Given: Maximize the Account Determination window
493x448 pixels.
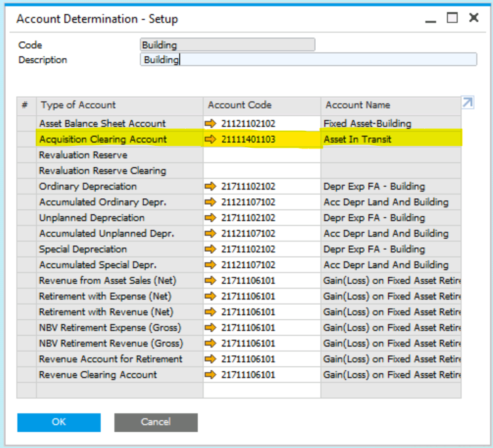Looking at the screenshot, I should coord(452,18).
